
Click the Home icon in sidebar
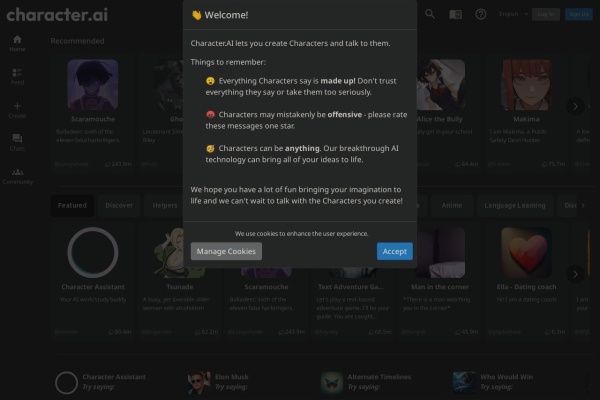[x=17, y=41]
